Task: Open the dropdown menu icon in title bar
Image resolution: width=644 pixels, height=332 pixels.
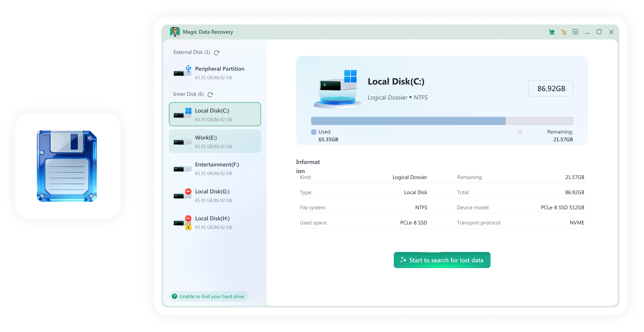Action: click(x=575, y=32)
